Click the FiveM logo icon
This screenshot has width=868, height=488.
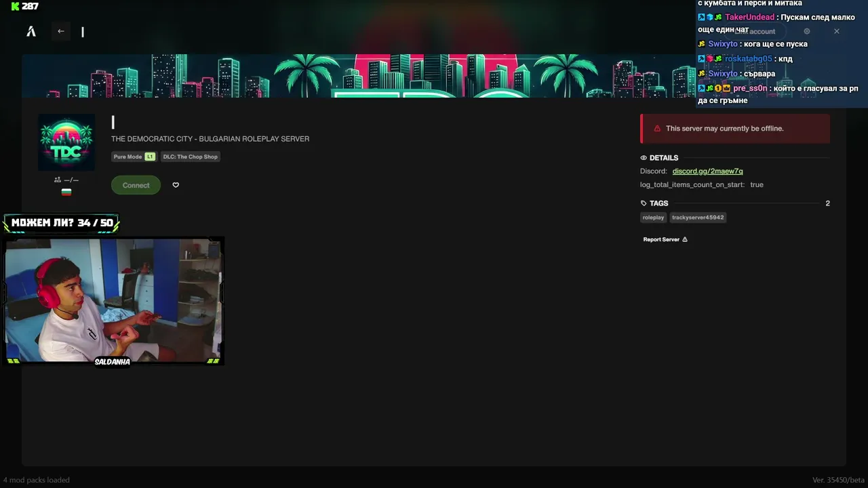coord(31,31)
